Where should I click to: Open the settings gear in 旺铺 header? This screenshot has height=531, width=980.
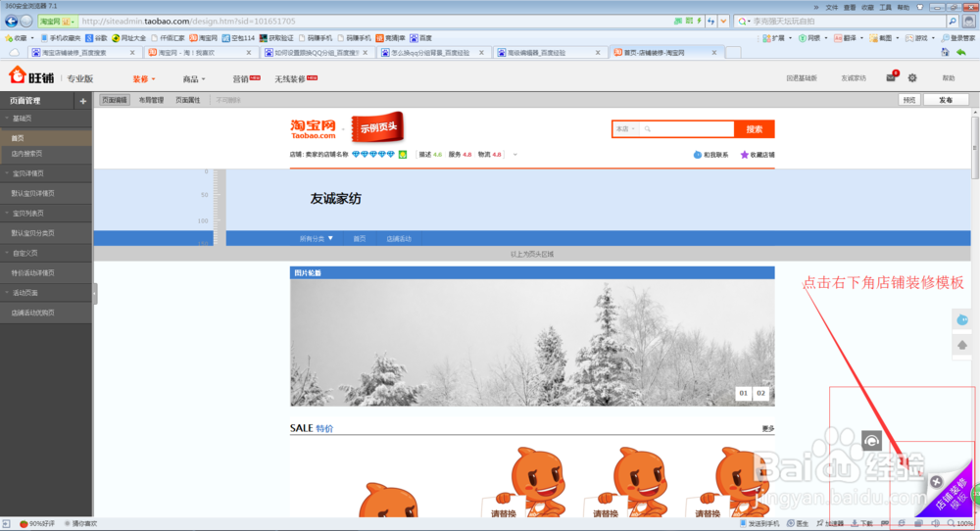[912, 78]
